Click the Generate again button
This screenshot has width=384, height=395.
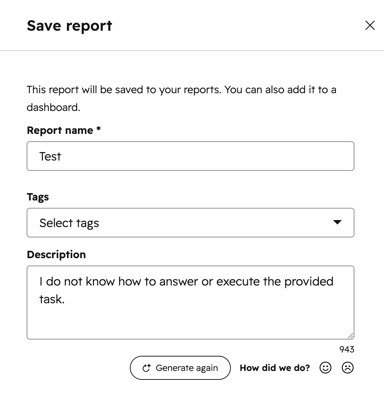(180, 368)
